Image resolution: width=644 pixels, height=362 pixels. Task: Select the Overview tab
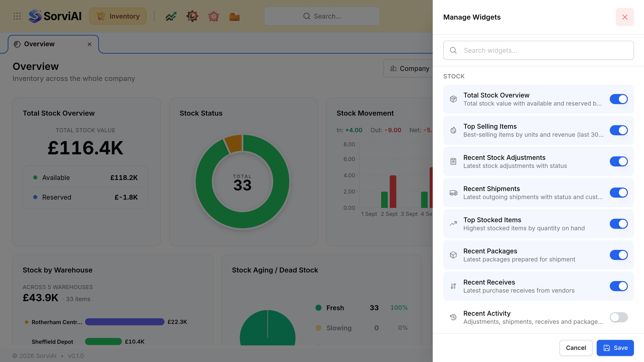pyautogui.click(x=53, y=44)
